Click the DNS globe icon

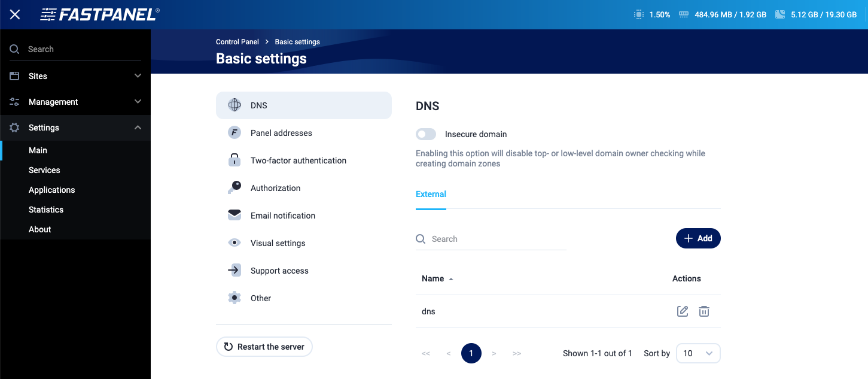[x=234, y=105]
